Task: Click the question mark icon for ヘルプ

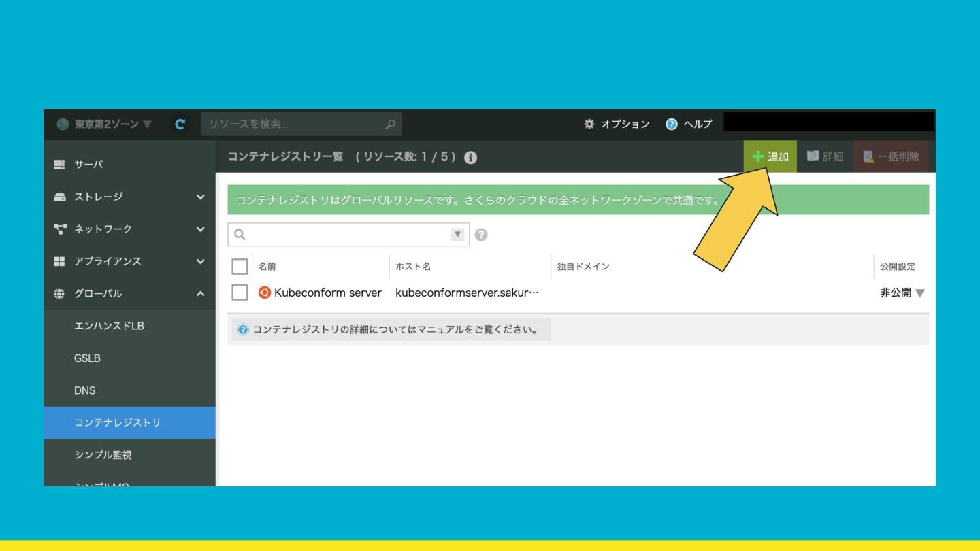Action: pyautogui.click(x=672, y=124)
